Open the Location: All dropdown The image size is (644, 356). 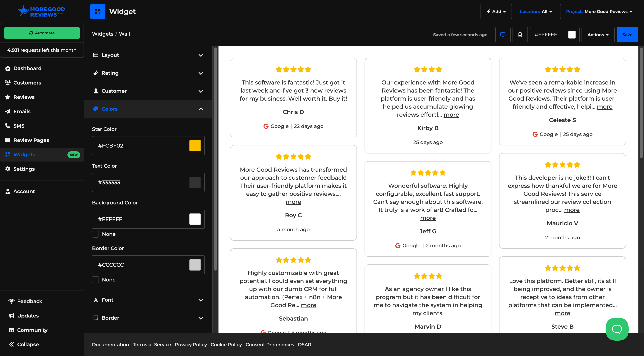(x=536, y=11)
